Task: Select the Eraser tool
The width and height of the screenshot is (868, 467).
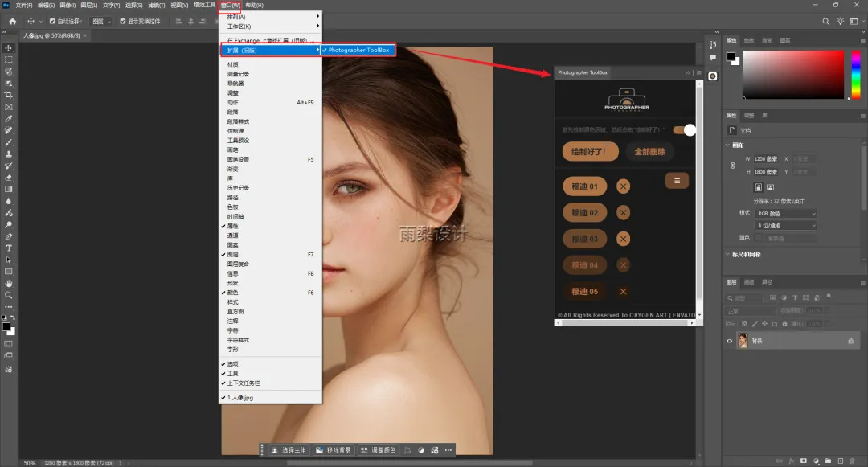Action: 9,178
